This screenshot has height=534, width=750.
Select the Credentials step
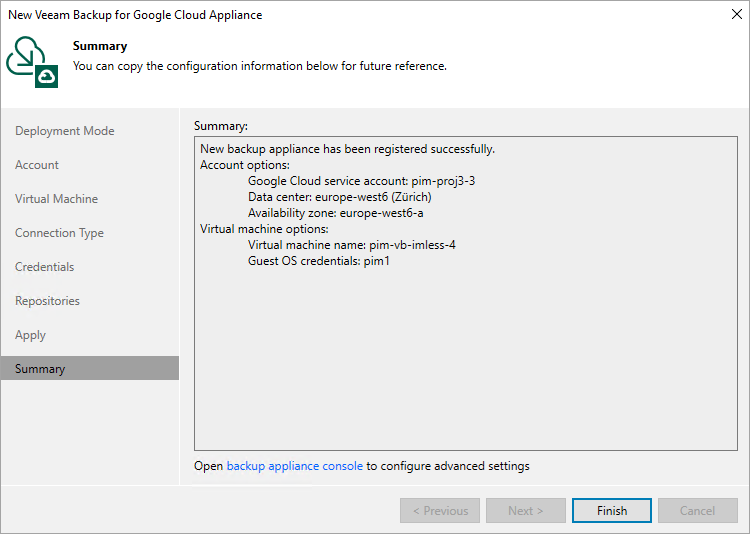pyautogui.click(x=44, y=267)
